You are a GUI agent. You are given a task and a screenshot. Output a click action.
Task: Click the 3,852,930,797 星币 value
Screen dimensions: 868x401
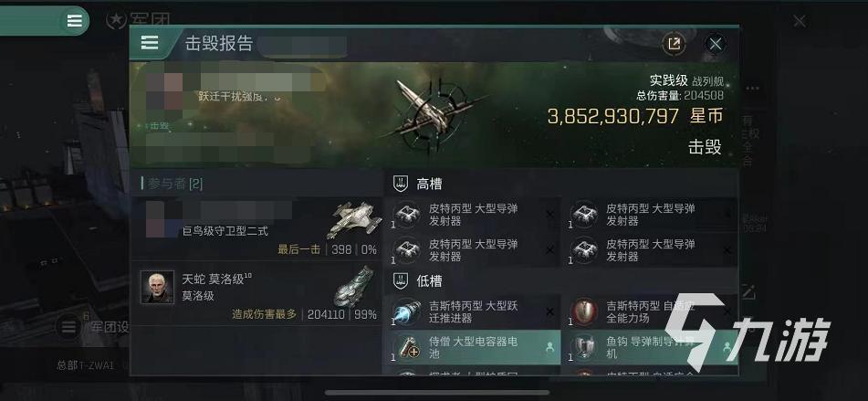635,116
